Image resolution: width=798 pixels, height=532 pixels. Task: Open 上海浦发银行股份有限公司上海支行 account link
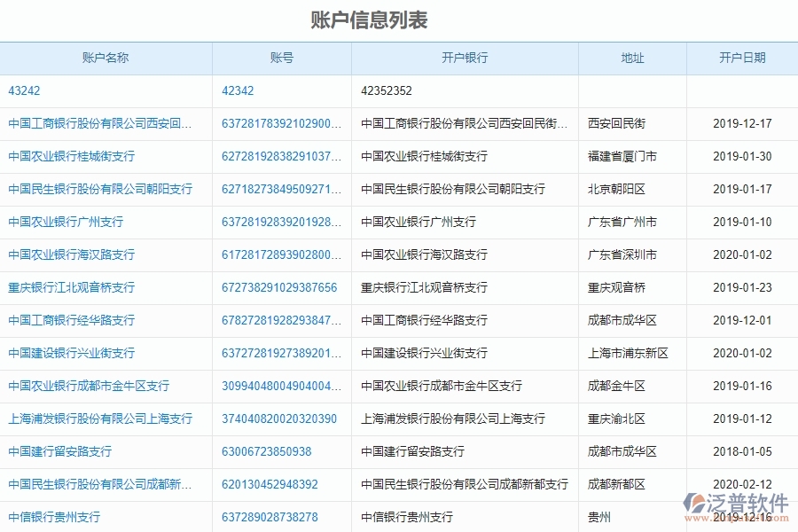100,419
